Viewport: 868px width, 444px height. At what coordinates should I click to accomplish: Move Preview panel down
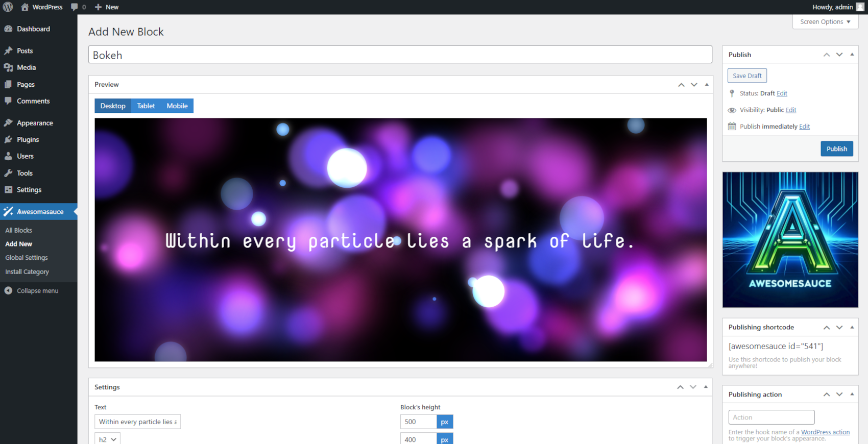point(694,85)
